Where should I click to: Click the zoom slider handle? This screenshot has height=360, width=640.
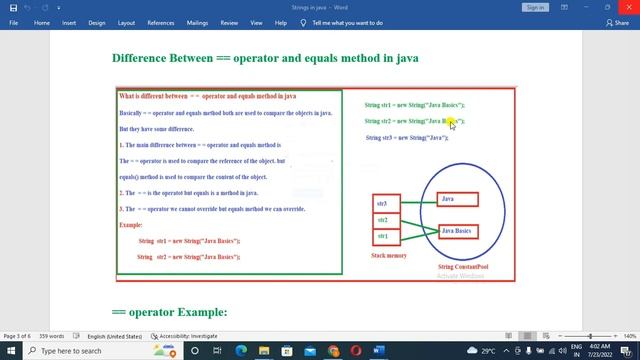point(590,336)
